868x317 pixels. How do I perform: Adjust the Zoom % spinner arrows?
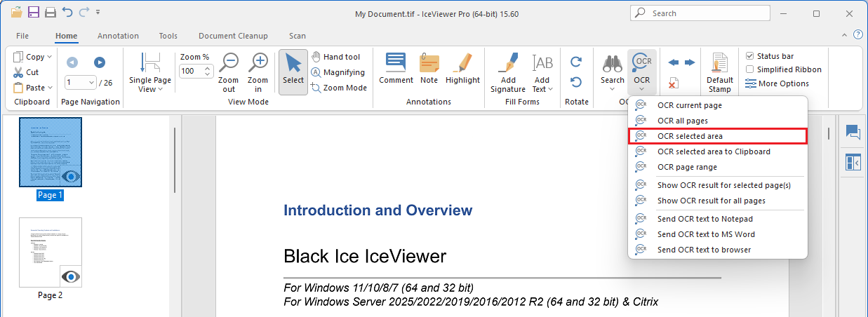[x=208, y=71]
